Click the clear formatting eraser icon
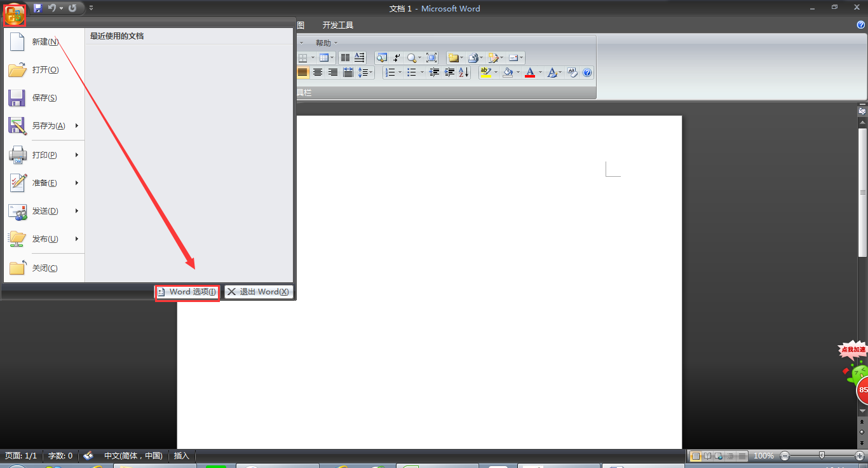 point(572,72)
